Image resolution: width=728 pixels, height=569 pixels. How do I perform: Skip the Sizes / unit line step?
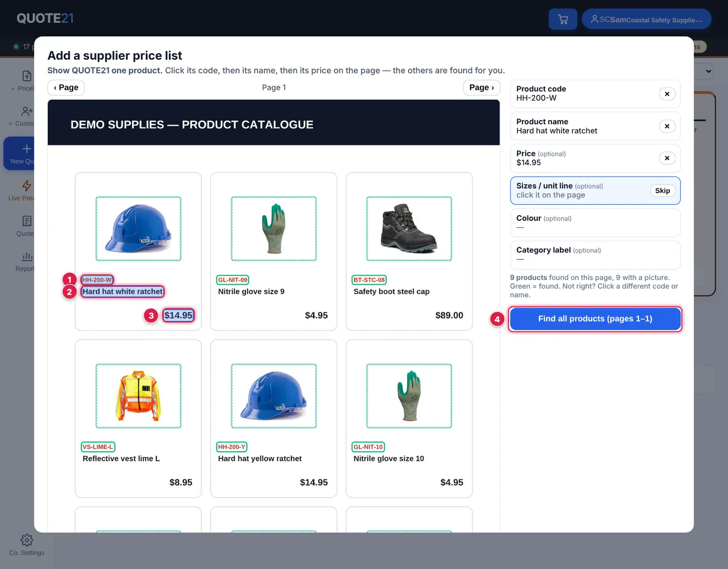(x=662, y=191)
